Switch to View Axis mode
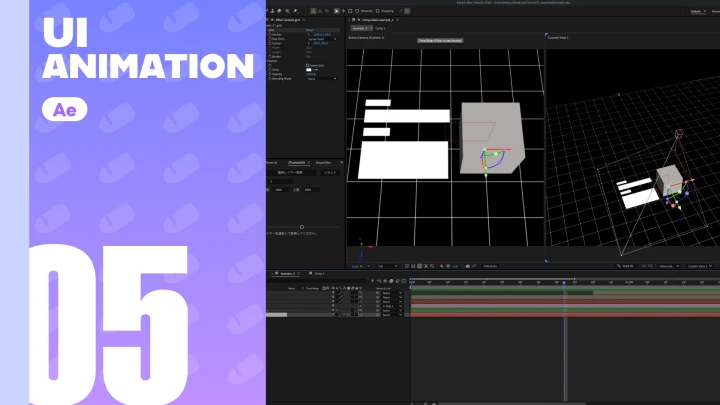Viewport: 720px width, 405px height. click(327, 11)
